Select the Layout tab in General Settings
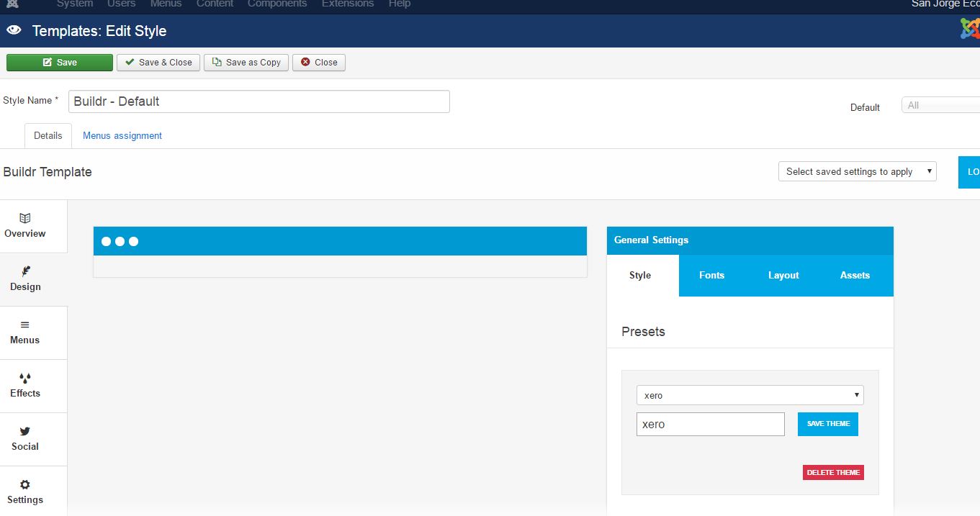This screenshot has width=980, height=516. pos(783,275)
